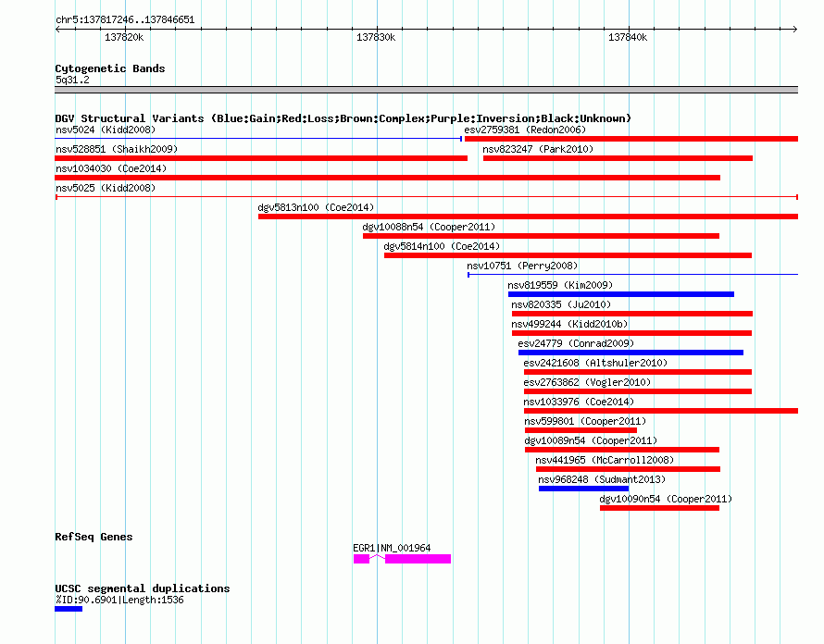
Task: Click the nsv599801 (Cooper2011) label
Action: pos(585,421)
